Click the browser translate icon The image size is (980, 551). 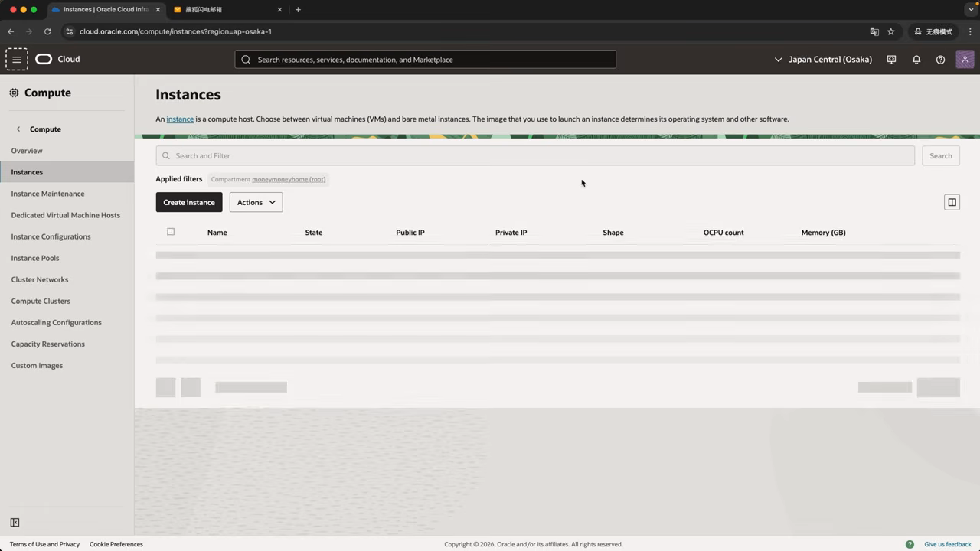click(x=874, y=31)
